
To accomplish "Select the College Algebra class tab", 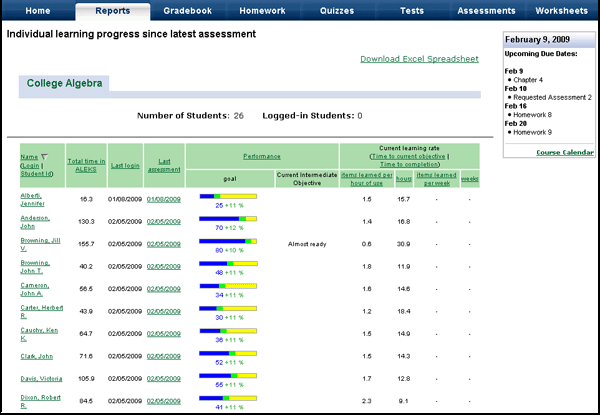I will (64, 83).
